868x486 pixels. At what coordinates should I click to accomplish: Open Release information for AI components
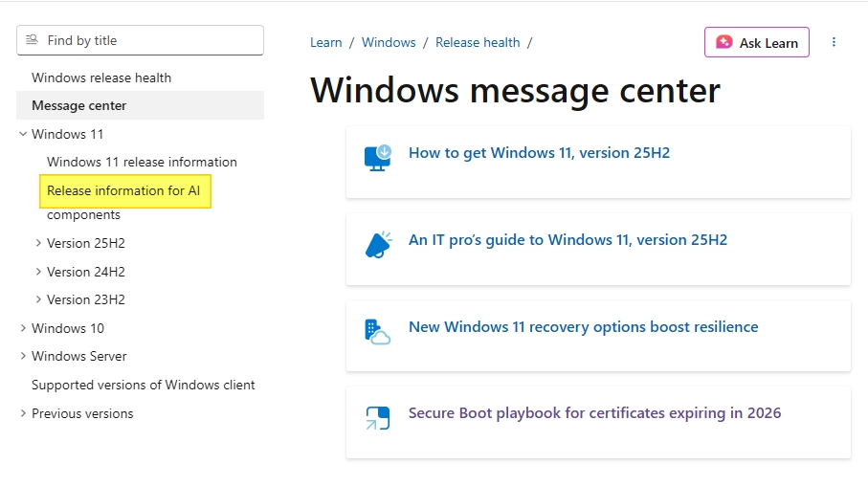pyautogui.click(x=123, y=190)
